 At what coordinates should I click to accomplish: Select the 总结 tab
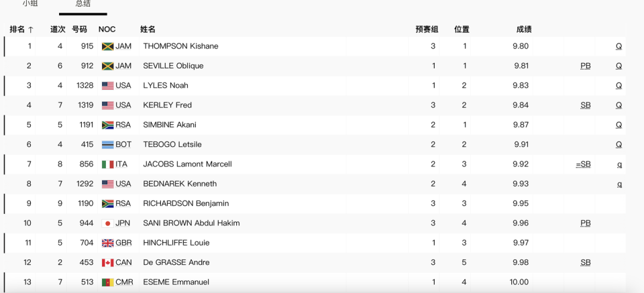83,4
